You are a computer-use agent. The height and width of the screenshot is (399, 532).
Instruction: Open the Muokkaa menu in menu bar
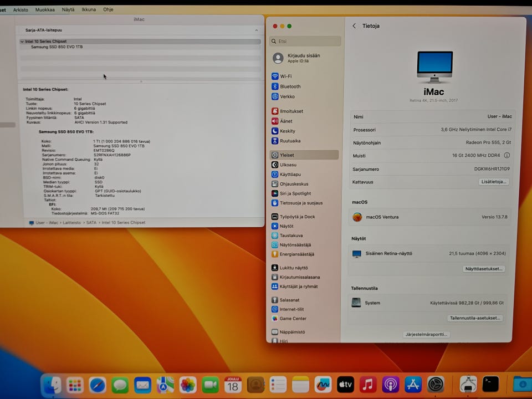pyautogui.click(x=45, y=9)
